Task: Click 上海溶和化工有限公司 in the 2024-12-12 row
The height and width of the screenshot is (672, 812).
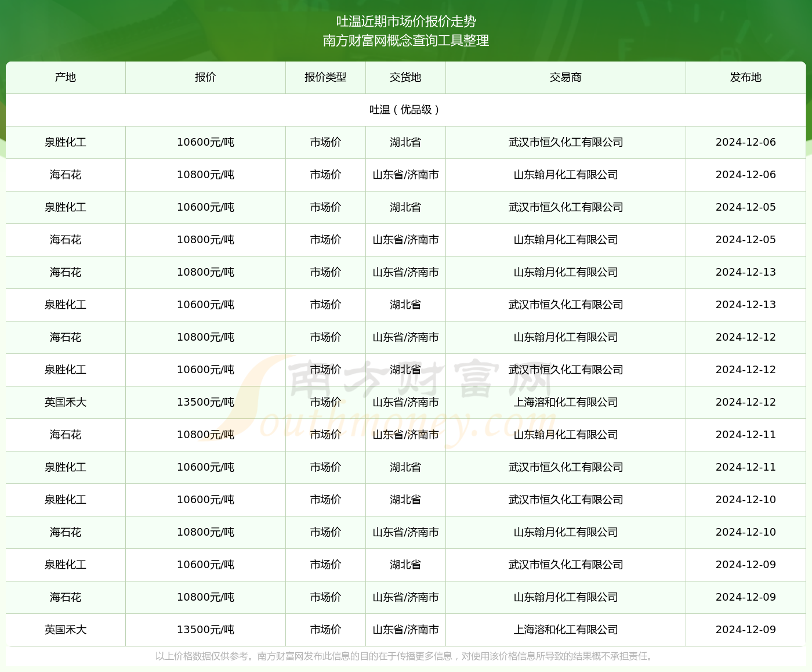Action: click(565, 402)
